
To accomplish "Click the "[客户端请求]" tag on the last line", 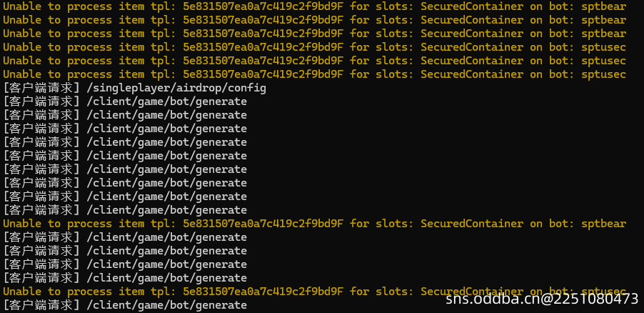I will 41,305.
